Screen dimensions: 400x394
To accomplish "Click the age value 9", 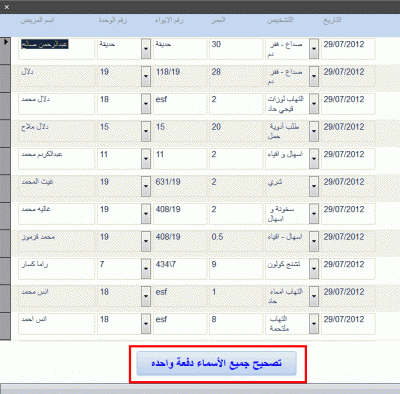I will [x=214, y=264].
